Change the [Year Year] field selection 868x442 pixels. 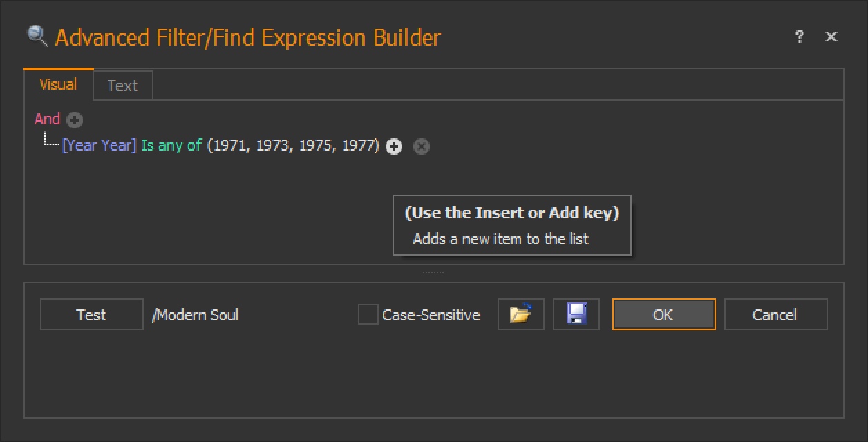pyautogui.click(x=100, y=145)
